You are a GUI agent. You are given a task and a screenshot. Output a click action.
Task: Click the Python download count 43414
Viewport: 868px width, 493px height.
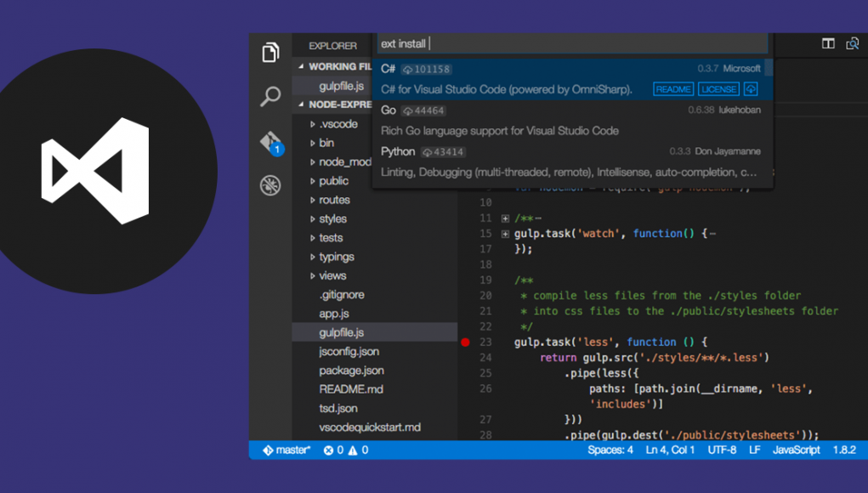click(x=443, y=152)
